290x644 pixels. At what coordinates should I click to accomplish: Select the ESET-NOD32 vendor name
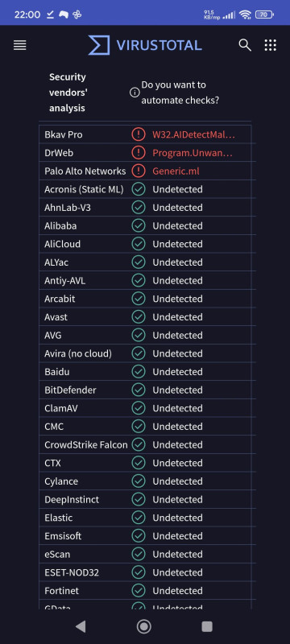click(72, 572)
